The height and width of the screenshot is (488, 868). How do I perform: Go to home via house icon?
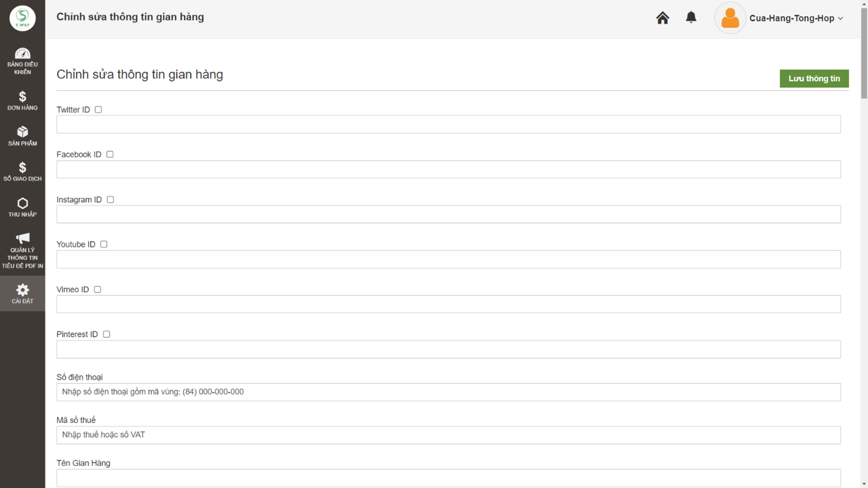(x=662, y=18)
